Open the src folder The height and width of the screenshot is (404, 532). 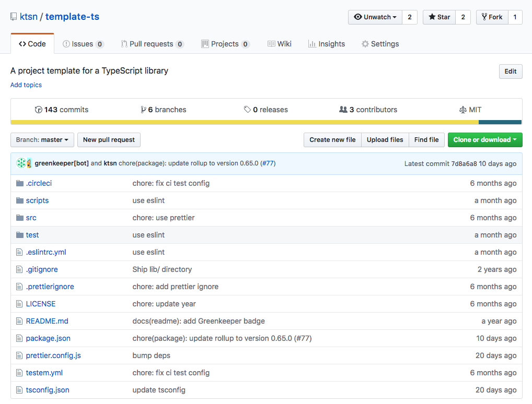click(x=31, y=218)
